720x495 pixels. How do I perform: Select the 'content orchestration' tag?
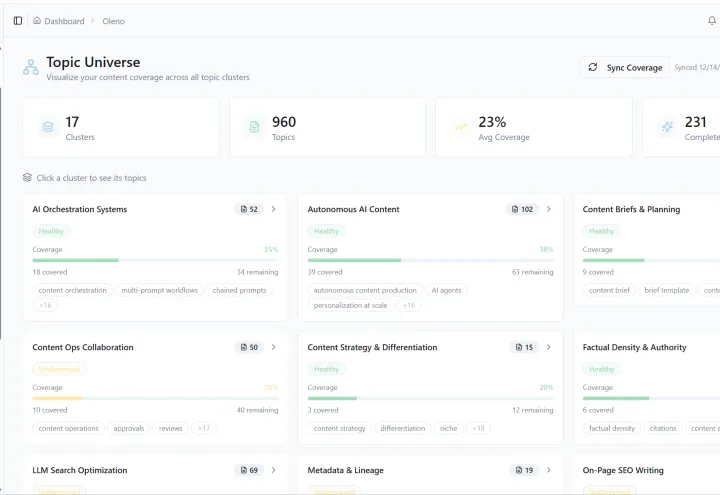point(73,290)
